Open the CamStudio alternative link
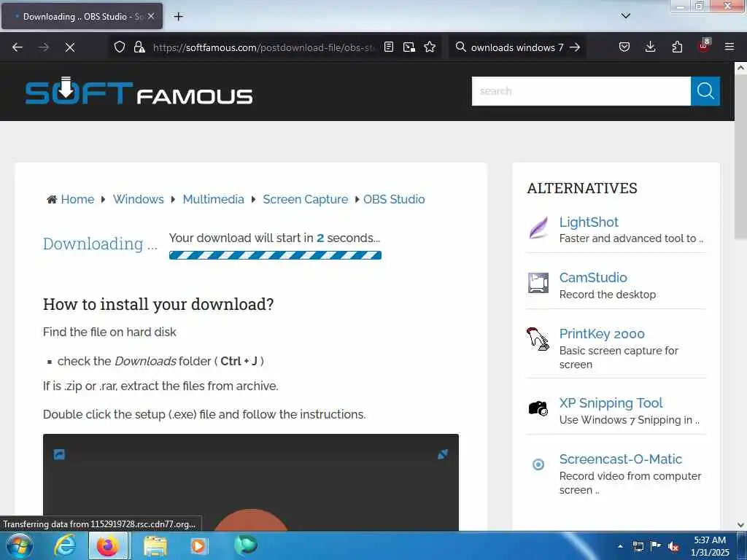Viewport: 747px width, 560px height. 593,277
